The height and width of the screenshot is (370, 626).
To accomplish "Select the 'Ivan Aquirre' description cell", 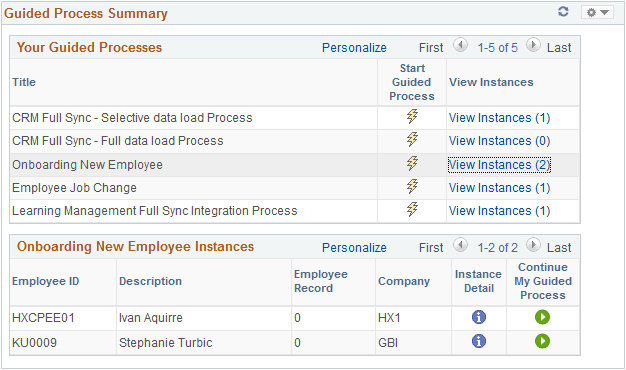I will point(151,318).
